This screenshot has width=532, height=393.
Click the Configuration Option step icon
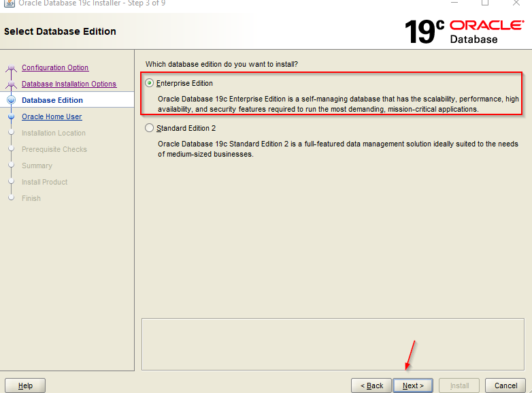click(11, 67)
